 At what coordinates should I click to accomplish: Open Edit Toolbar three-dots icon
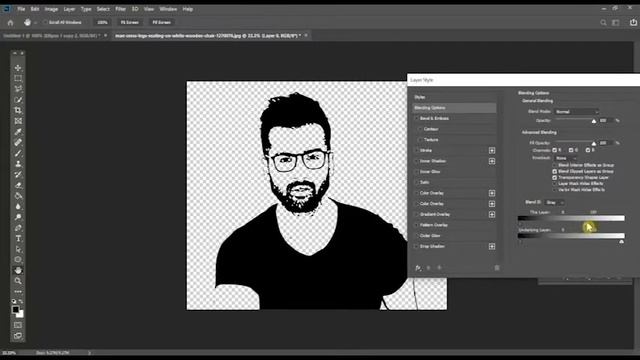click(18, 291)
